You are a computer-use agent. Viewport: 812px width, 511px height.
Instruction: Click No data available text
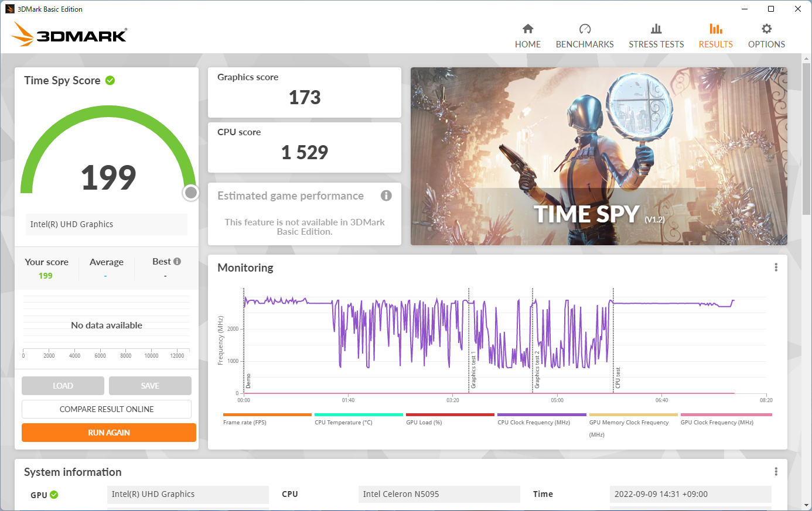coord(107,325)
